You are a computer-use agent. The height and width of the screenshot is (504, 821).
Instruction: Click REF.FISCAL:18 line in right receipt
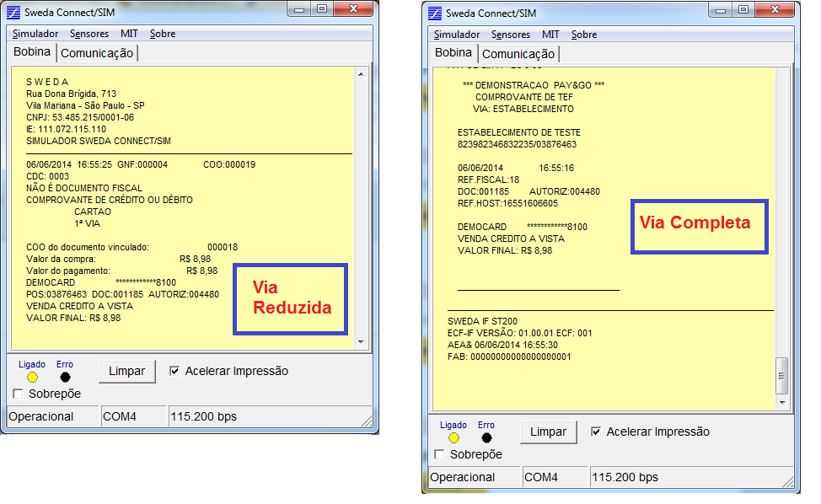pyautogui.click(x=489, y=180)
